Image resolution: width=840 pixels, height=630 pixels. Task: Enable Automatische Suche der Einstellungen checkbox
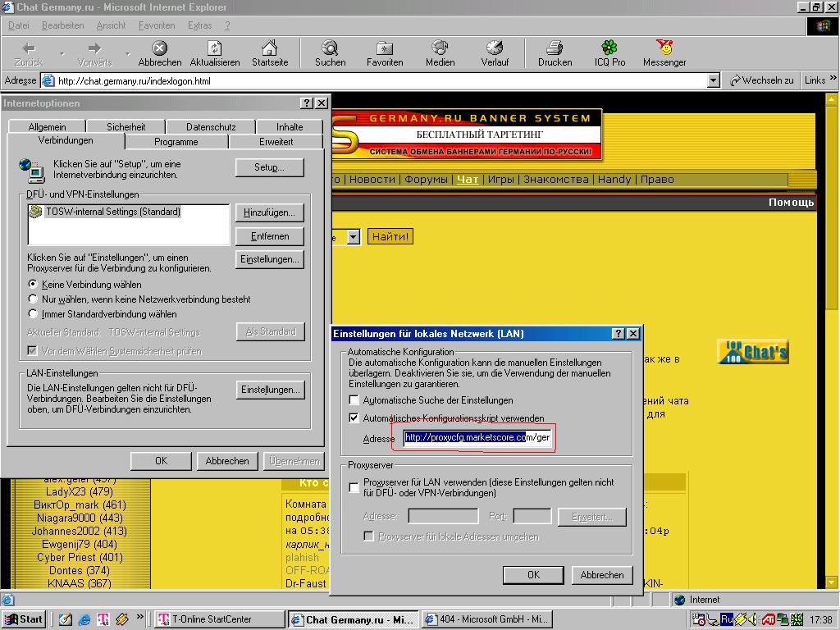click(x=354, y=400)
